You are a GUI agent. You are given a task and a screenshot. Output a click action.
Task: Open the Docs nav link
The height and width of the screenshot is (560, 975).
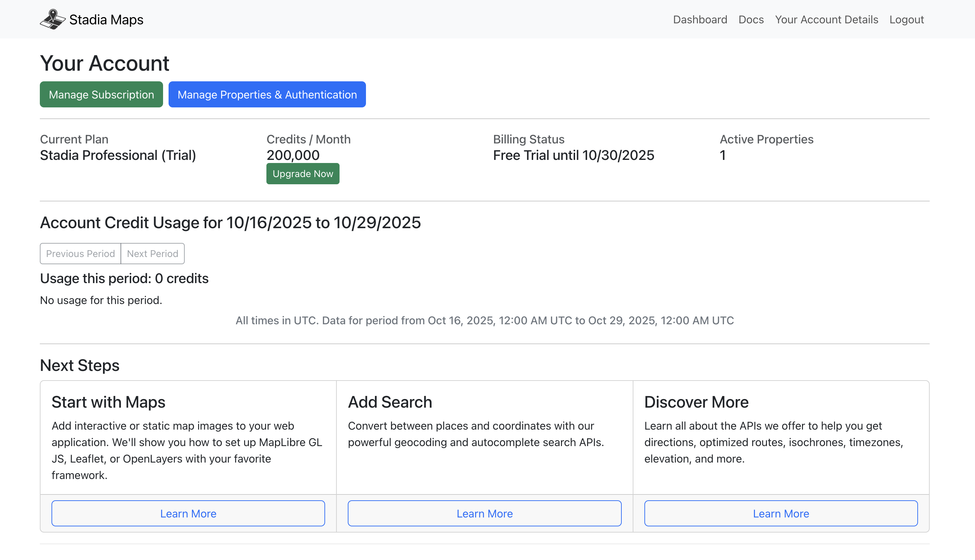[x=751, y=20]
